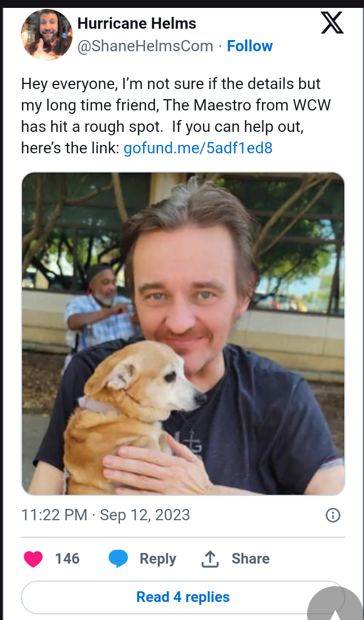Click the Share label
The width and height of the screenshot is (364, 620).
point(251,559)
